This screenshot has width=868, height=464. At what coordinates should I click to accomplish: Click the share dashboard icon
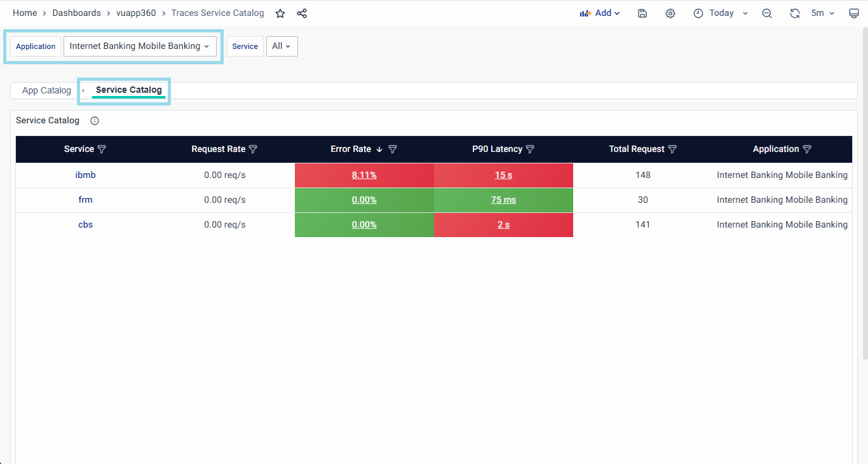coord(302,13)
